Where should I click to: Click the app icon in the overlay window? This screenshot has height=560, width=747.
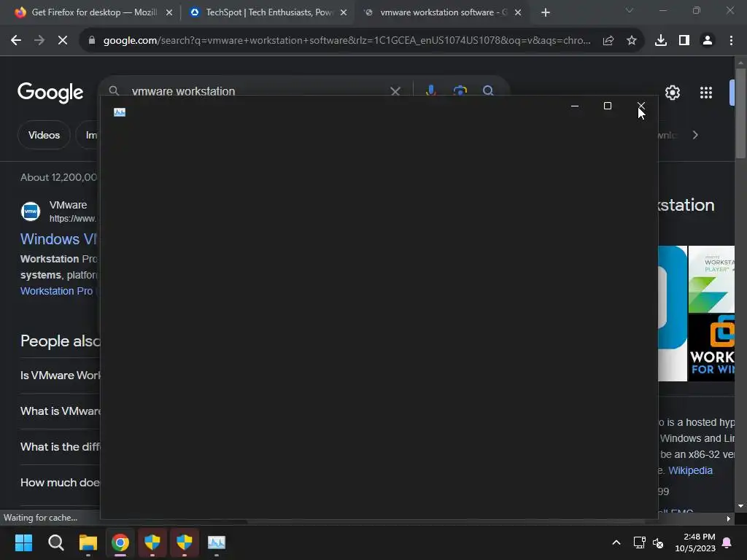(120, 112)
